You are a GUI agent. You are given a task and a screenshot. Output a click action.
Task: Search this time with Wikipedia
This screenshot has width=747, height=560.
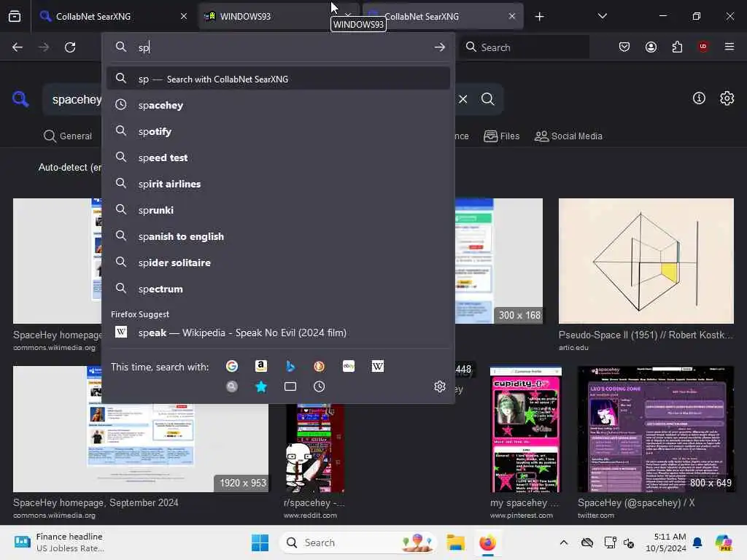[378, 366]
